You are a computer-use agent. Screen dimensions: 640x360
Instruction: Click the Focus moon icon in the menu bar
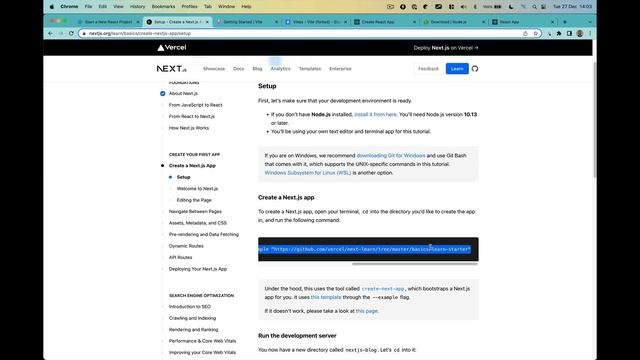(511, 7)
